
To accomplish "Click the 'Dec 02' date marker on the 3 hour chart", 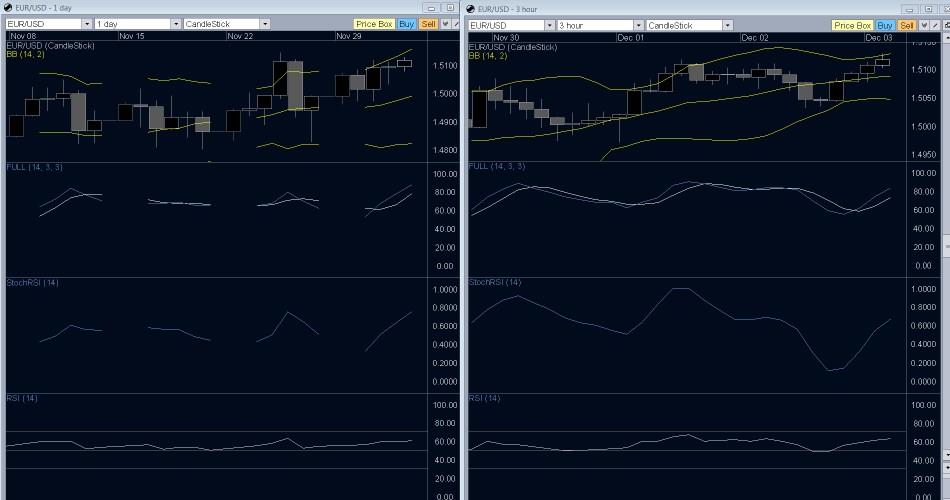I will [755, 38].
